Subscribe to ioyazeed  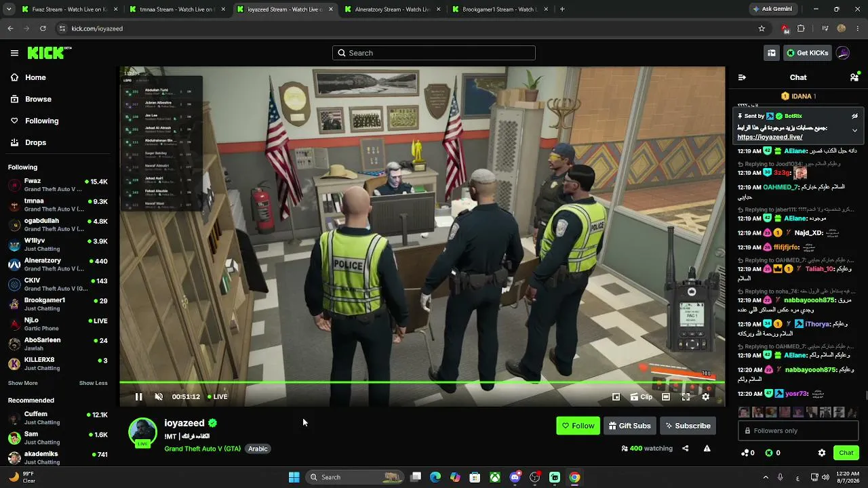coord(688,426)
